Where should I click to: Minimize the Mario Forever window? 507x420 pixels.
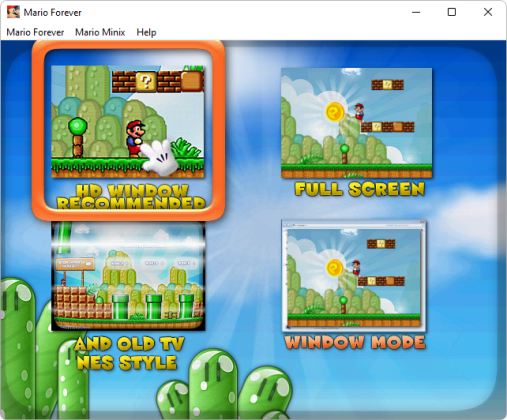[416, 12]
